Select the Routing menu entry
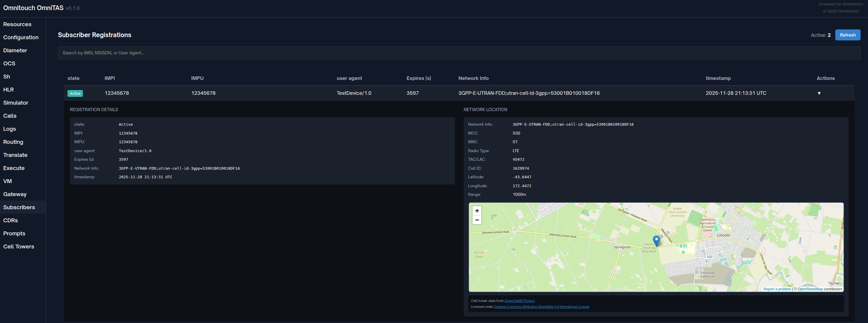This screenshot has width=868, height=323. coord(13,142)
